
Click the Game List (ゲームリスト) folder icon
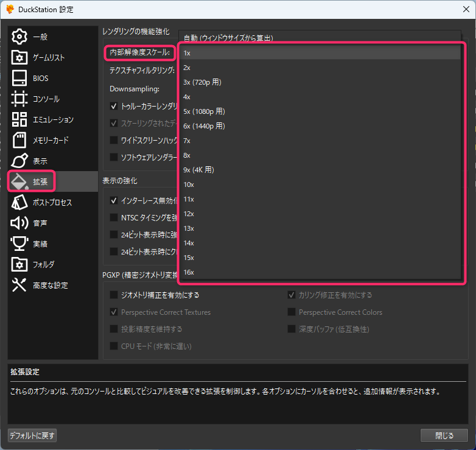19,57
